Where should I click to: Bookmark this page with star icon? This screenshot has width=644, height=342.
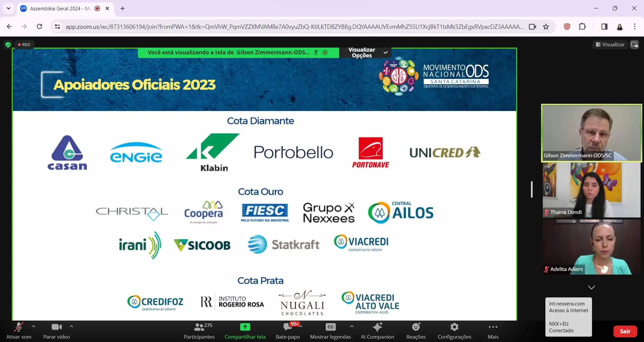(x=546, y=26)
